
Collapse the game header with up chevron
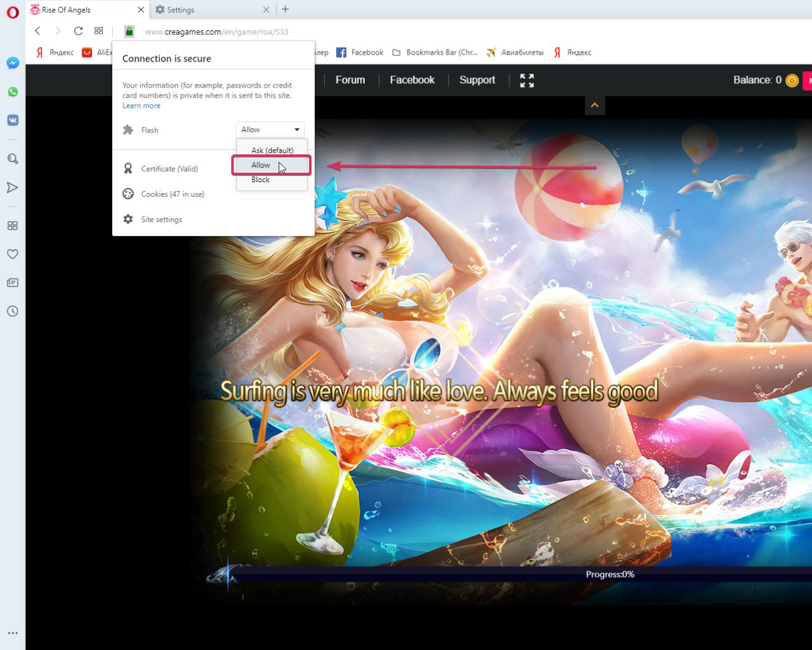pyautogui.click(x=594, y=105)
